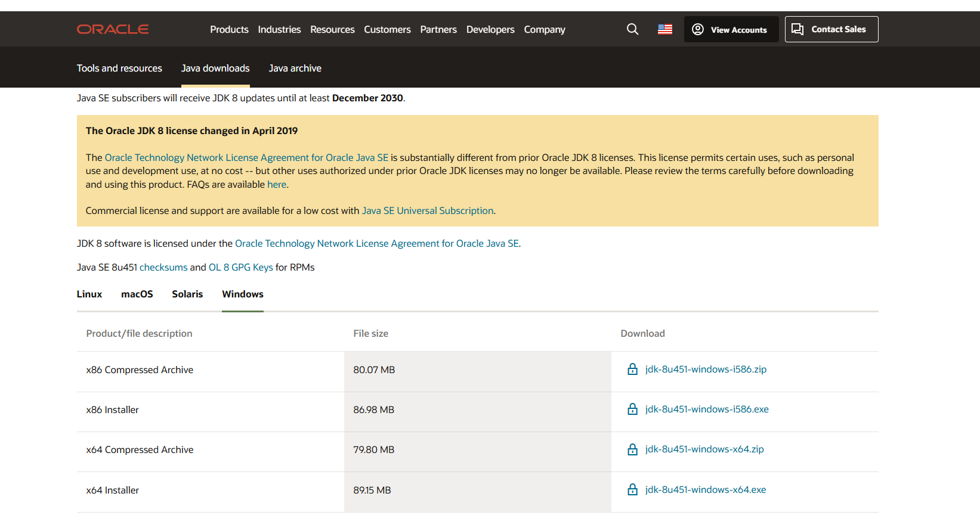Click the FAQs 'here' link
This screenshot has height=515, width=980.
pyautogui.click(x=277, y=184)
